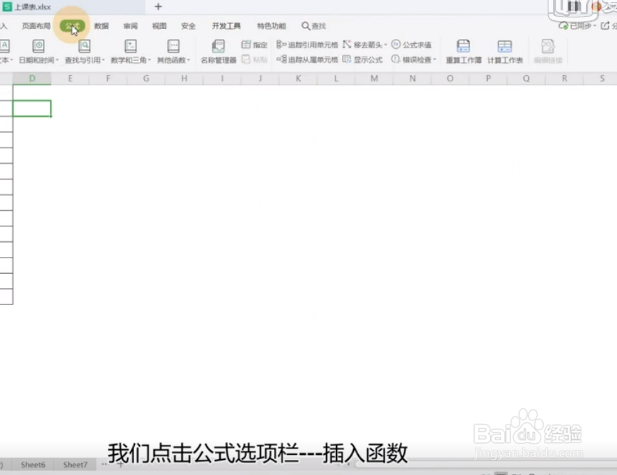Open the 名称管理器 icon
Viewport: 617px width, 475px height.
(218, 46)
